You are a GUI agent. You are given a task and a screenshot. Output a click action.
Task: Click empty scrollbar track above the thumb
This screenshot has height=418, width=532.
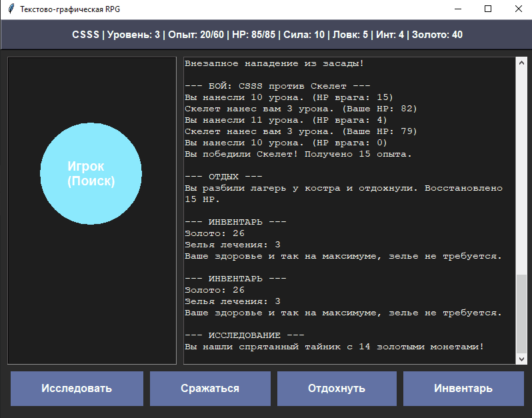521,167
